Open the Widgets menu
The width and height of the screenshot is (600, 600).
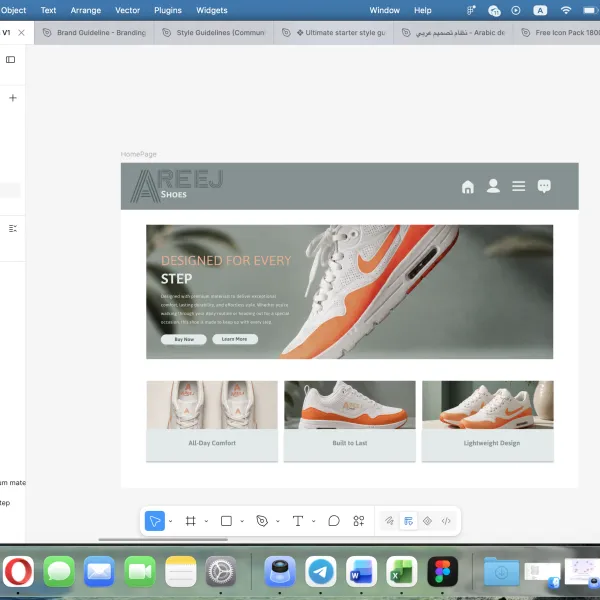point(212,10)
